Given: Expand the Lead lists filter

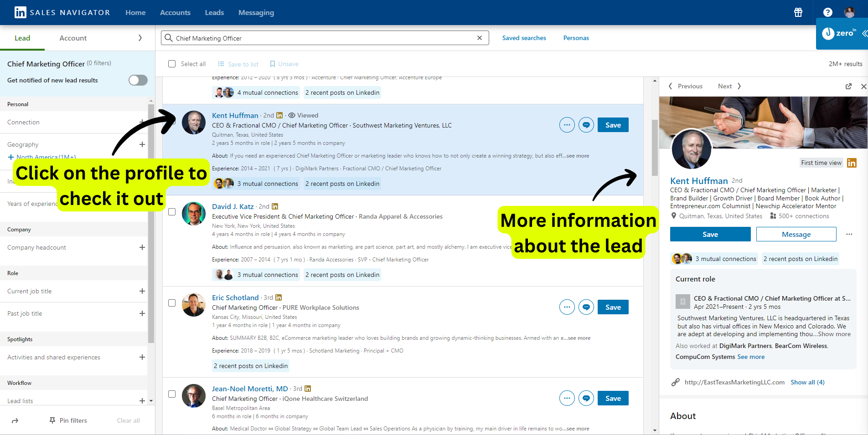Looking at the screenshot, I should coord(142,401).
